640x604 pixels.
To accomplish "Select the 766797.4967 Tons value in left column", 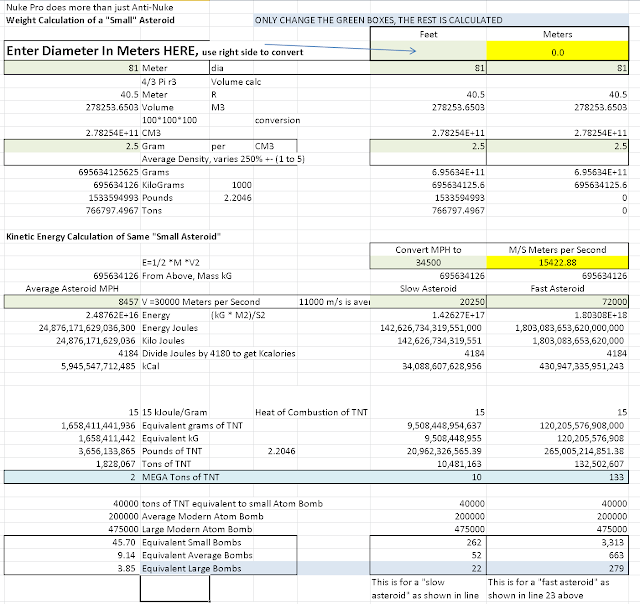I will pos(112,210).
